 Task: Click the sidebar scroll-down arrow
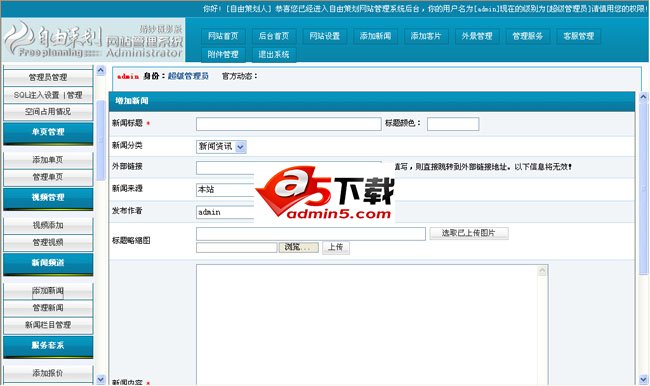(x=101, y=379)
